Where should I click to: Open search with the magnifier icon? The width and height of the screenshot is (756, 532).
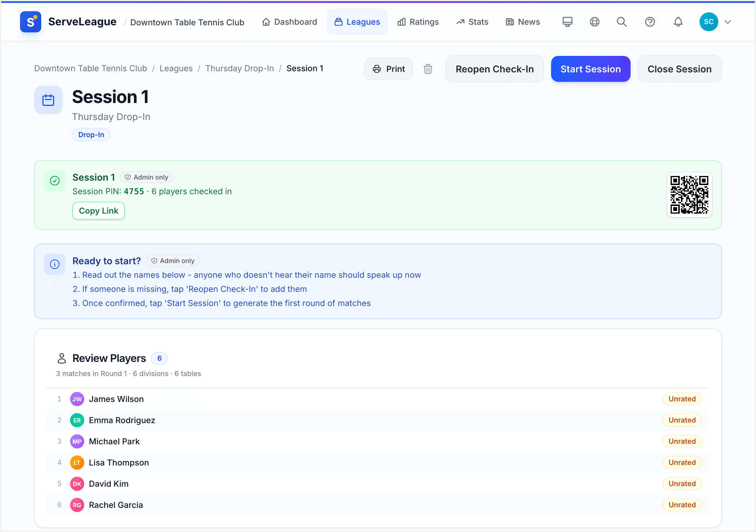tap(622, 22)
